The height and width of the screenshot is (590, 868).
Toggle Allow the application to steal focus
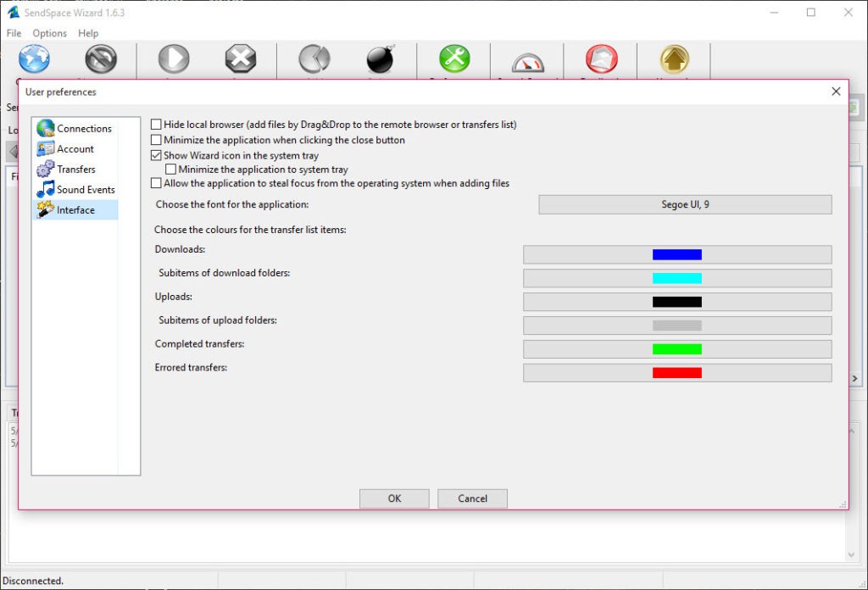pyautogui.click(x=156, y=183)
